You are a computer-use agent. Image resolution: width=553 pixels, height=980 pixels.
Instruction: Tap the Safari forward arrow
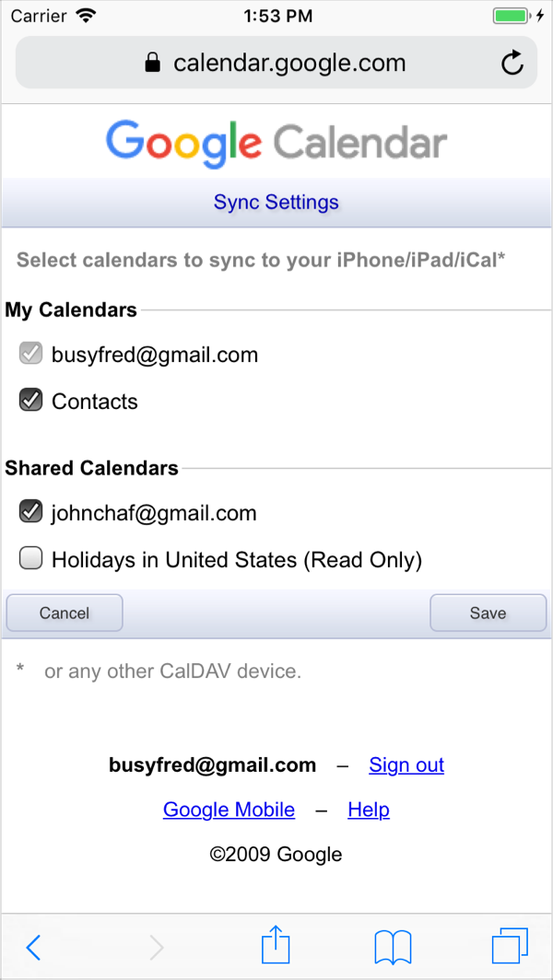(157, 947)
